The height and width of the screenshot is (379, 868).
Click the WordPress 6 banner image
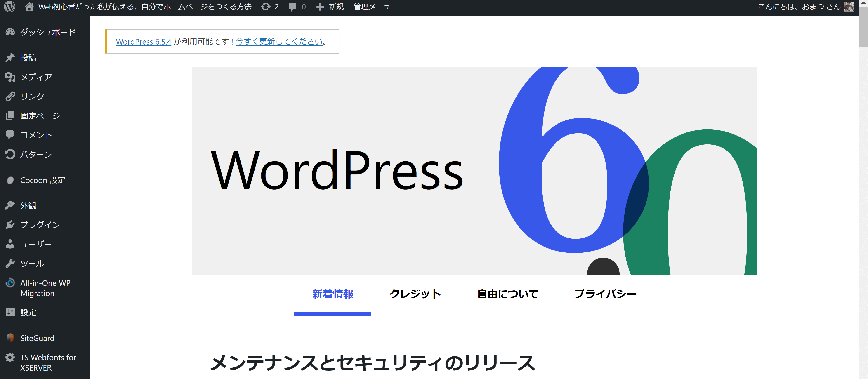tap(474, 171)
